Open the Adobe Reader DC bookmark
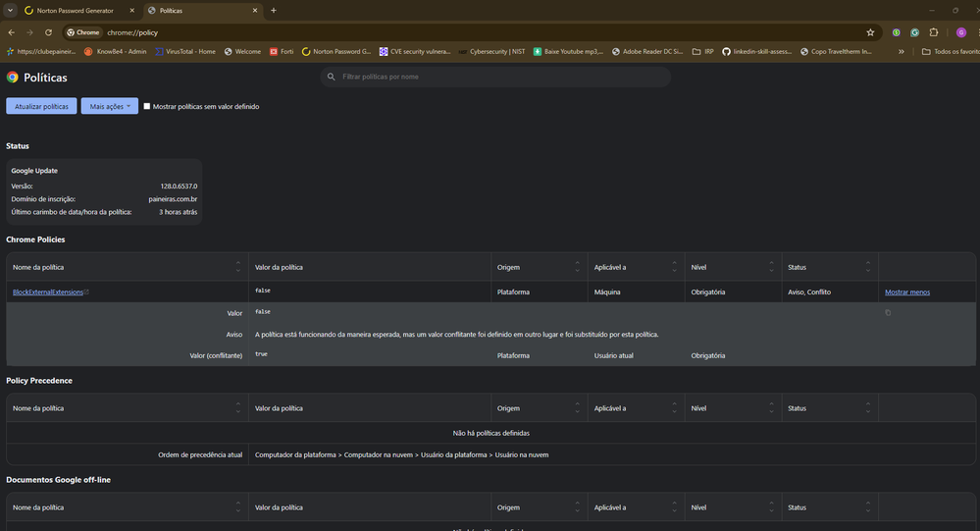The height and width of the screenshot is (531, 980). pyautogui.click(x=646, y=52)
